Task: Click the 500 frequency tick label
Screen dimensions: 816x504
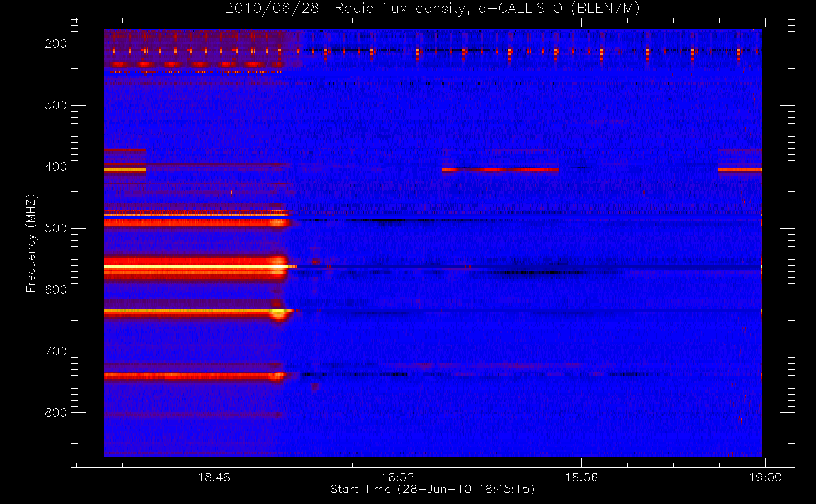Action: 55,228
